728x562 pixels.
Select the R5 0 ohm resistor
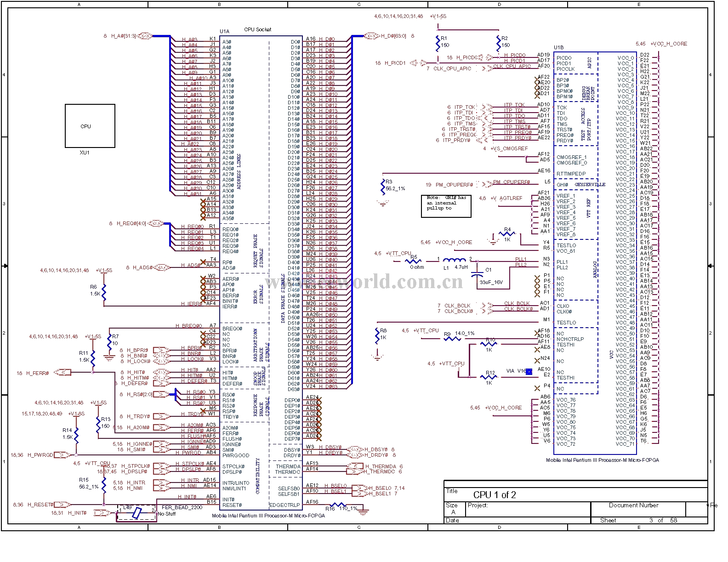point(414,261)
